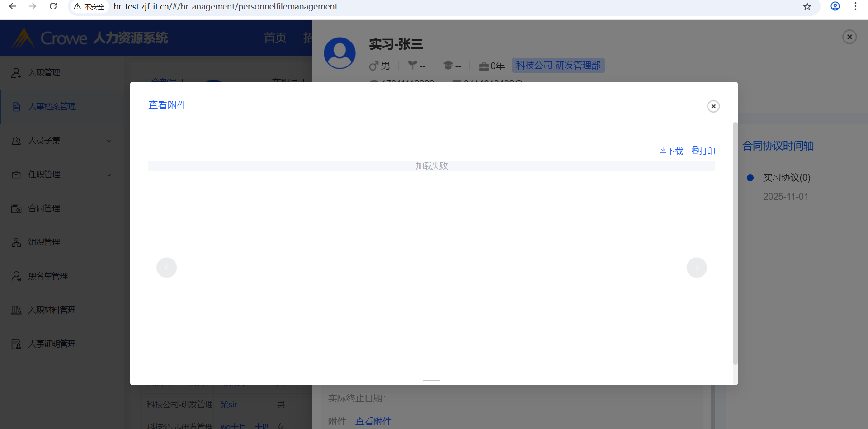The width and height of the screenshot is (868, 429).
Task: Go to 首页 in the top navigation
Action: (x=275, y=38)
